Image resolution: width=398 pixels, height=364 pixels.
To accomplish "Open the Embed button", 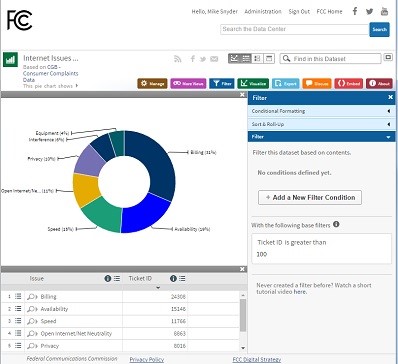I will tap(349, 83).
